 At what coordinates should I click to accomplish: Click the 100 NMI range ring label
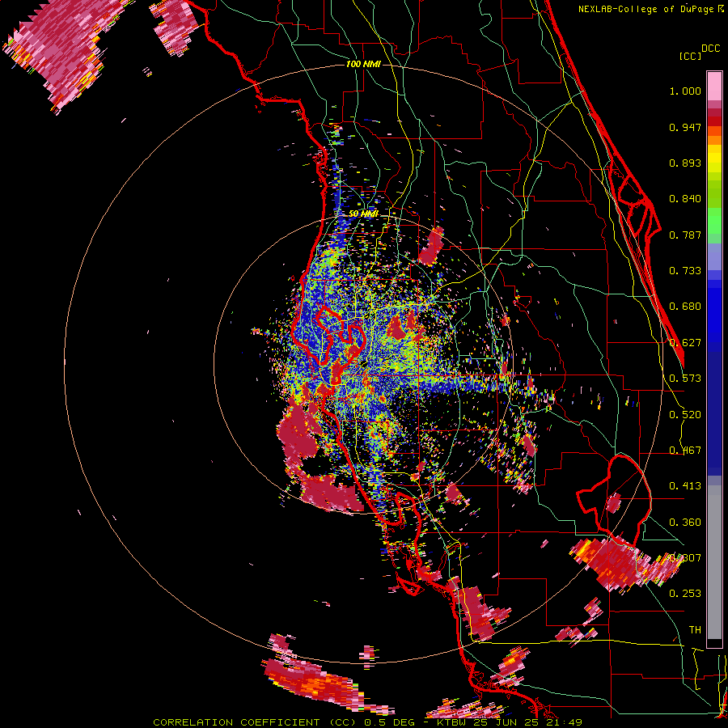363,64
